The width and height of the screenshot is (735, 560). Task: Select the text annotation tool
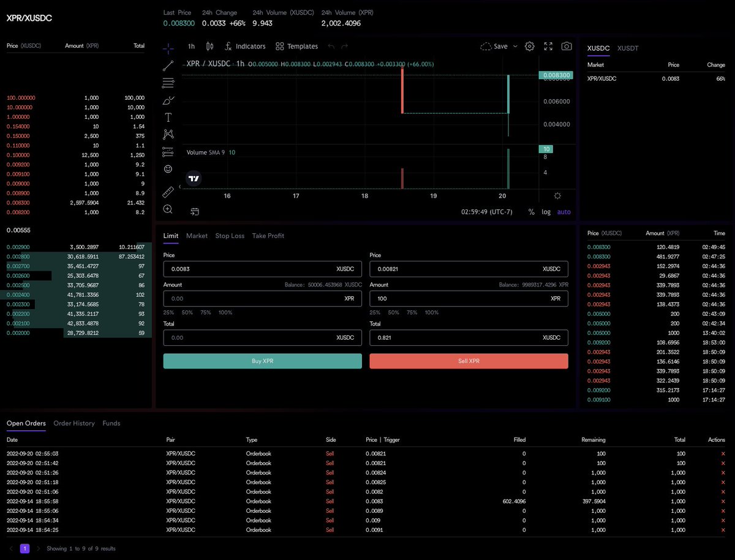click(168, 117)
